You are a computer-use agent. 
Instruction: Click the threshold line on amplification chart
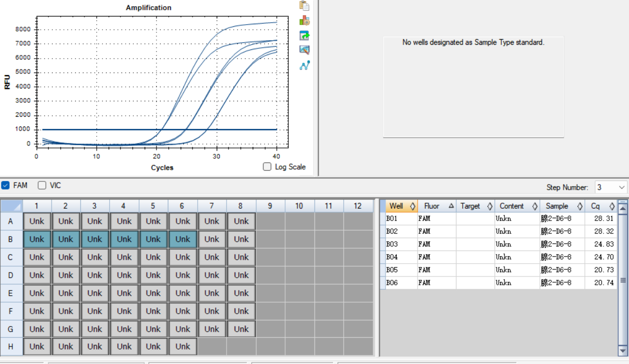pyautogui.click(x=160, y=130)
